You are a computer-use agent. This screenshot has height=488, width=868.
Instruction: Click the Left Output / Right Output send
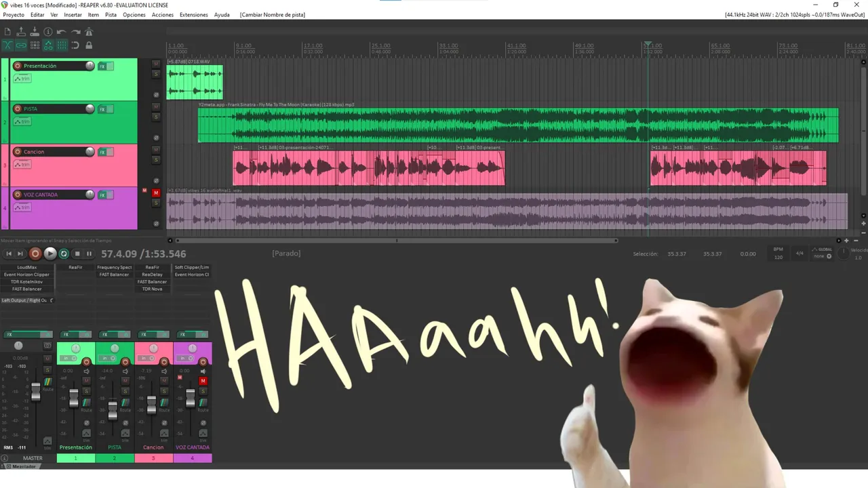(25, 300)
